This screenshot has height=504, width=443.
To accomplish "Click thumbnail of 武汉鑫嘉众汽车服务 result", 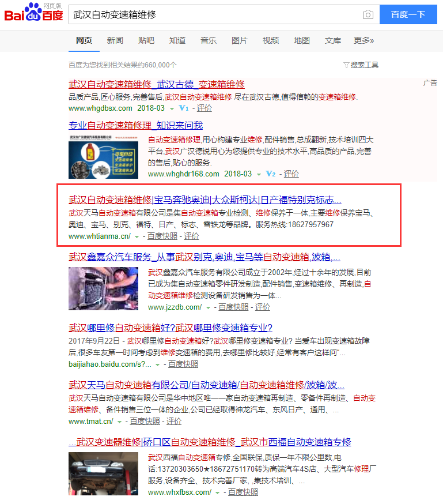I will [x=103, y=288].
